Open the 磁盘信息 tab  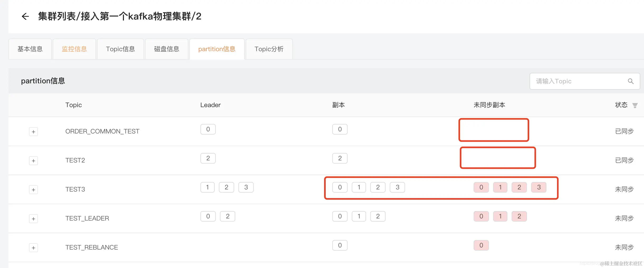[x=167, y=49]
